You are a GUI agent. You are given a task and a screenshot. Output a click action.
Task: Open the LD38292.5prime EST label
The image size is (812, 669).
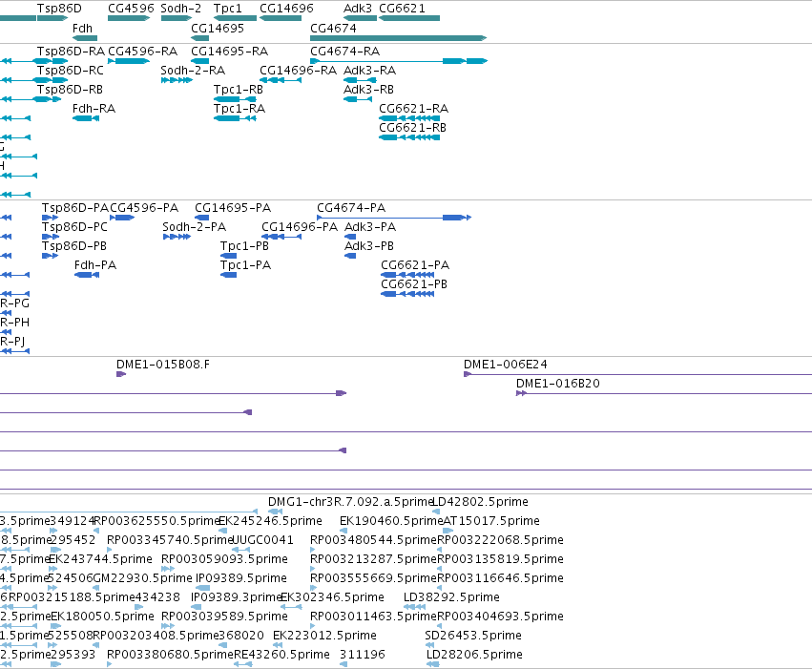(x=451, y=597)
